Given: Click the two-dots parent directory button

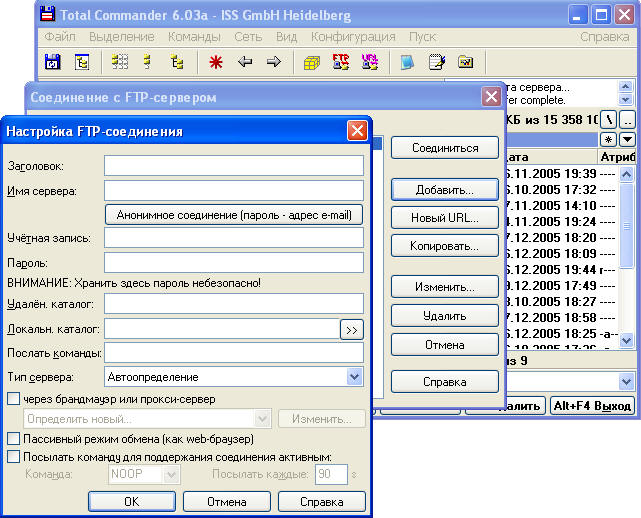Looking at the screenshot, I should point(627,120).
